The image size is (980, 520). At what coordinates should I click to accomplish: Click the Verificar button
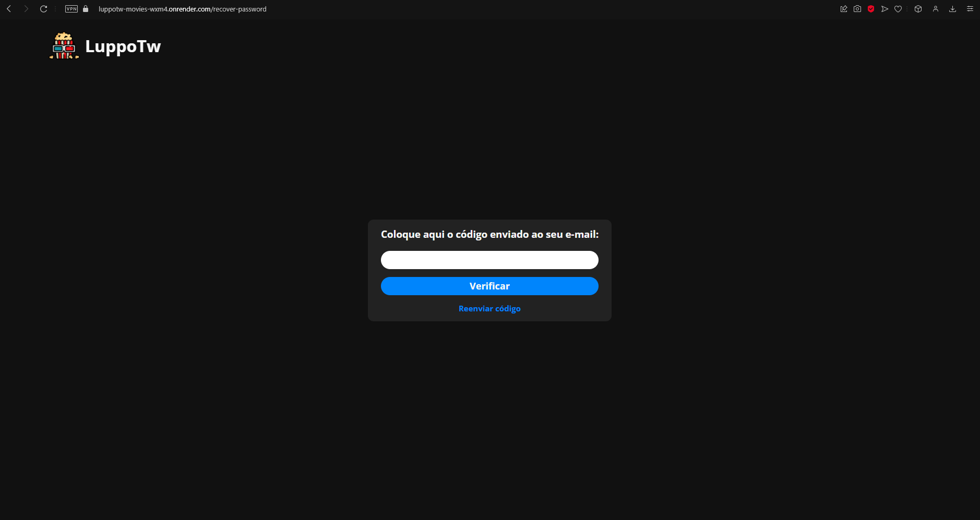click(x=489, y=286)
